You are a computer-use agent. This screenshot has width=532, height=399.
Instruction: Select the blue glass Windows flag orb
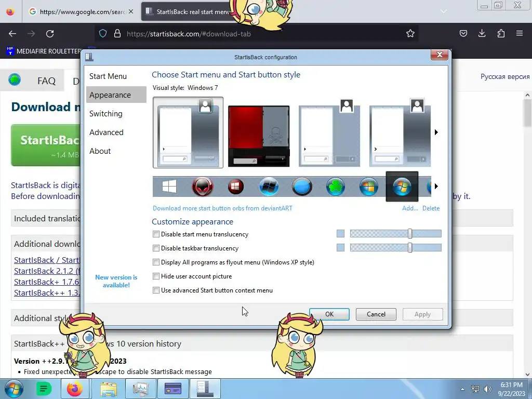pyautogui.click(x=269, y=187)
